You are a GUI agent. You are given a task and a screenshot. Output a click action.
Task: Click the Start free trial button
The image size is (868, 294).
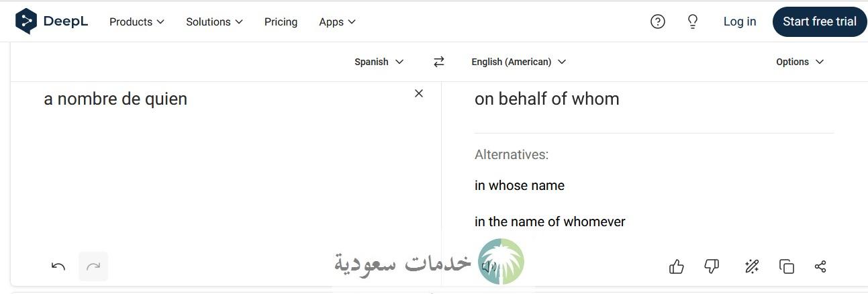(x=820, y=21)
